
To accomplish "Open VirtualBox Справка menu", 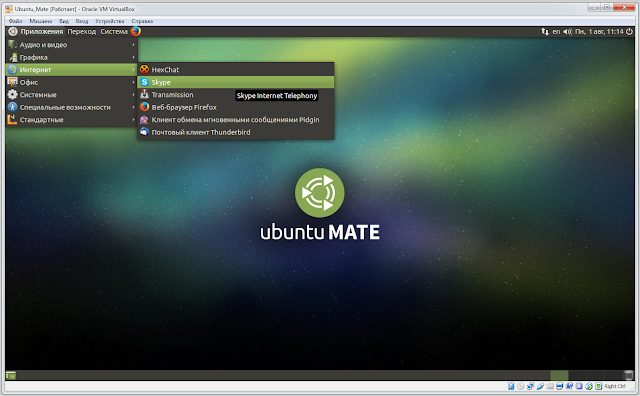I will point(142,21).
